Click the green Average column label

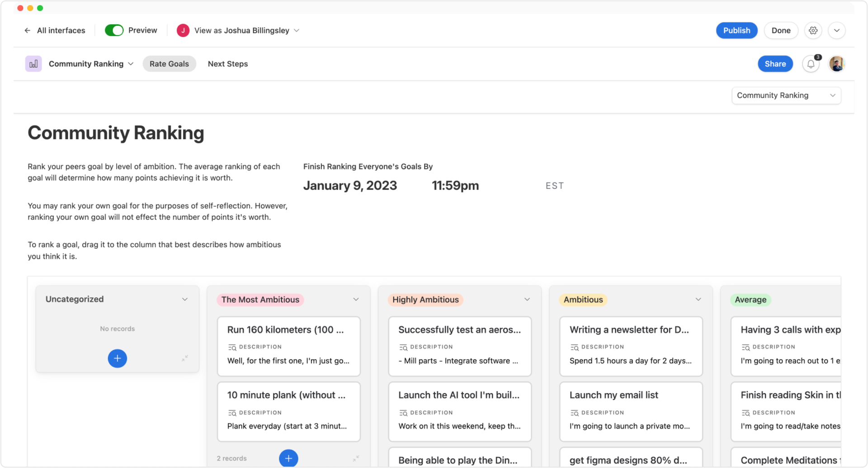click(750, 300)
